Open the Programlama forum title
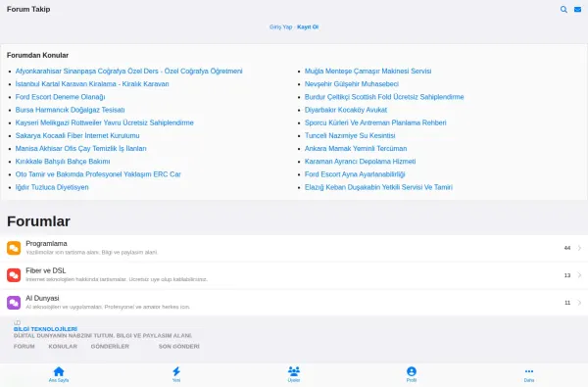 46,243
